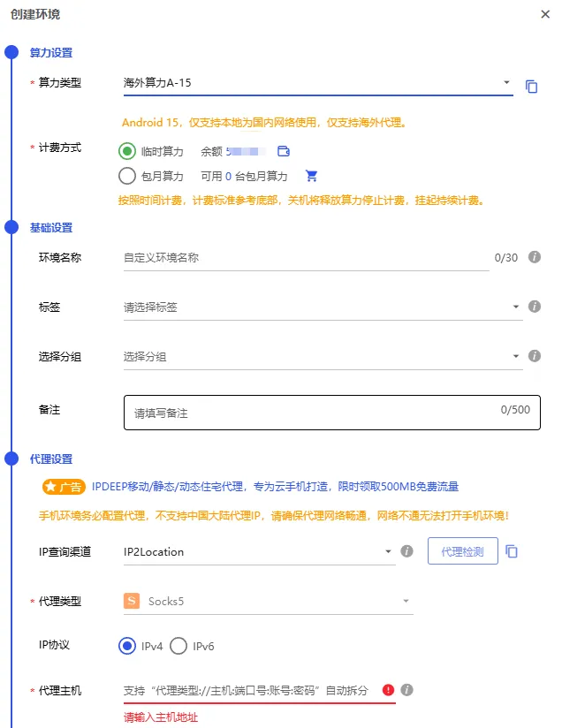Viewport: 562px width, 728px height.
Task: Expand the Socks5 代理类型 dropdown
Action: click(x=268, y=602)
